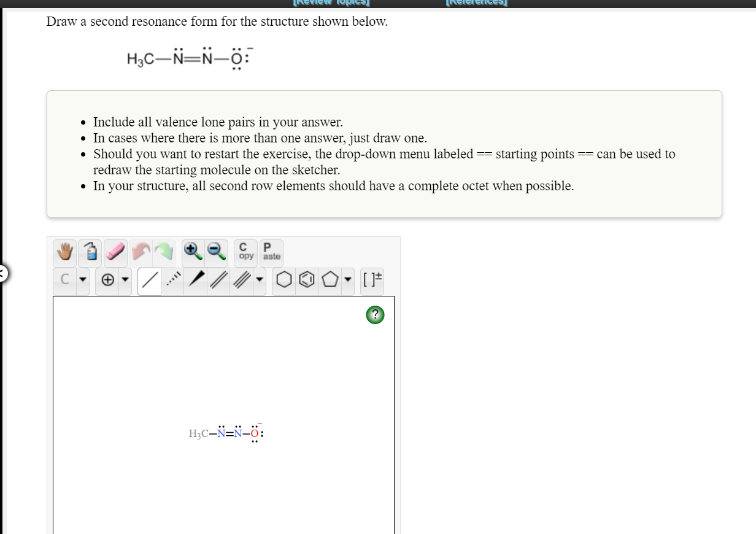
Task: Select the benzene ring tool
Action: [307, 281]
